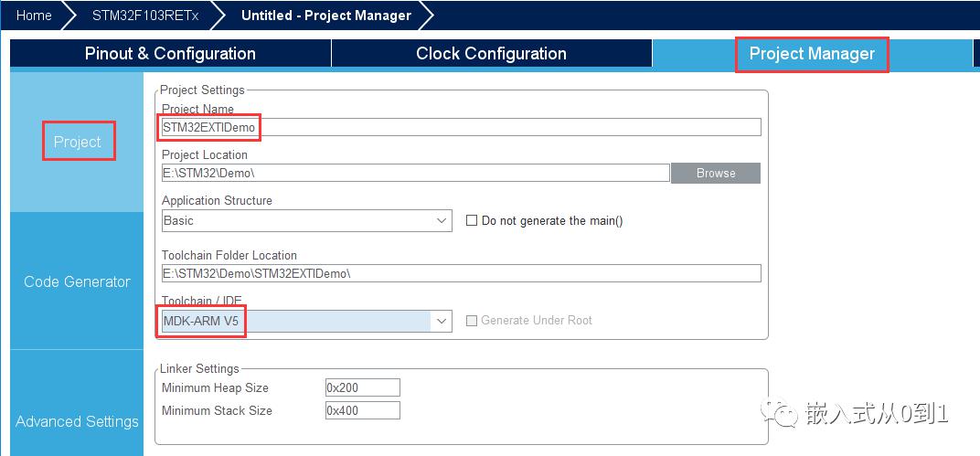Open the Code Generator side section
The image size is (980, 456).
click(78, 281)
